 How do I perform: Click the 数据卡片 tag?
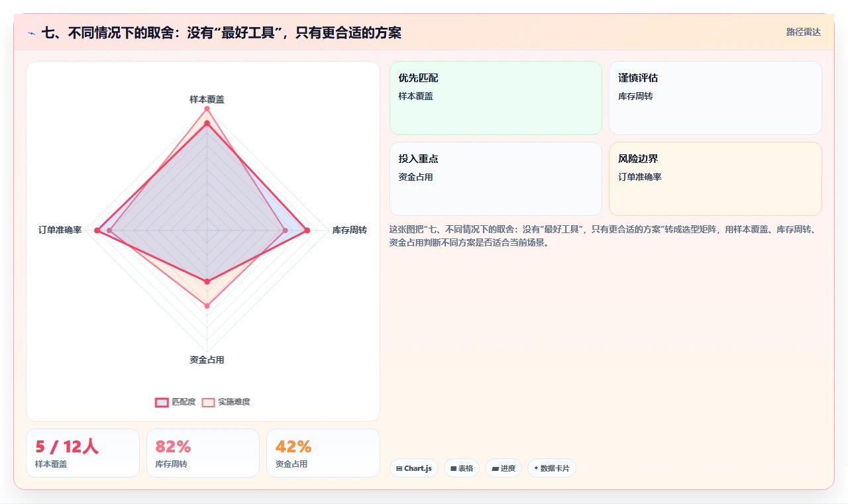[x=552, y=468]
